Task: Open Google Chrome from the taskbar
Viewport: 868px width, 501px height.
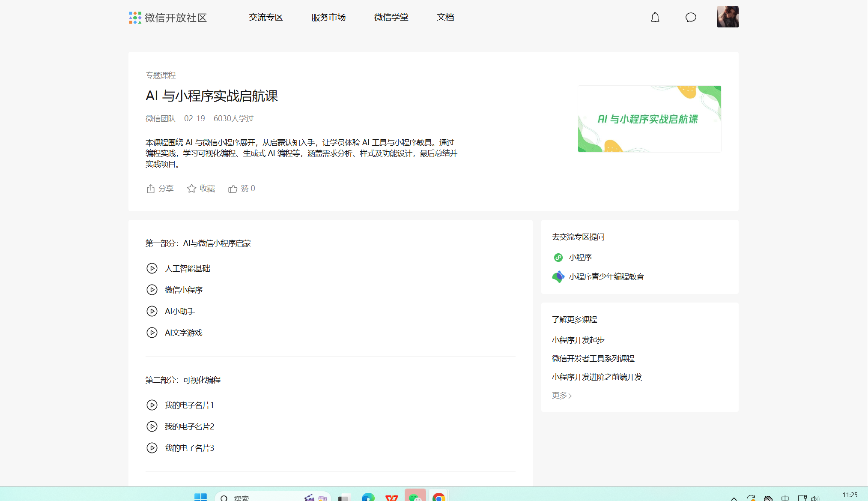Action: point(438,496)
